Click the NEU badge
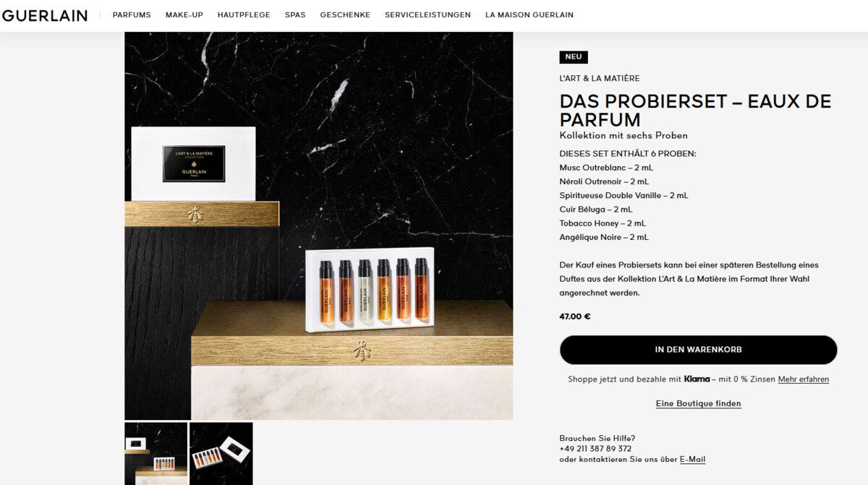Viewport: 868px width, 485px height. pyautogui.click(x=574, y=57)
